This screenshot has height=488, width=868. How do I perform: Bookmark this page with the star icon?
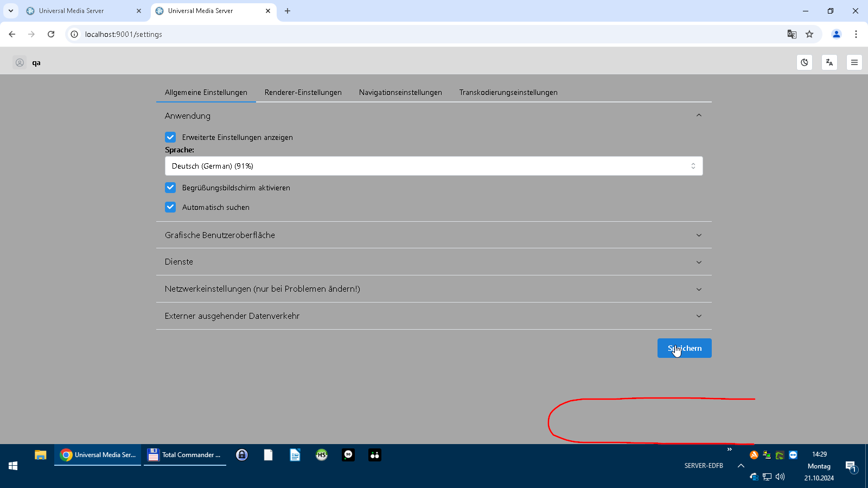[809, 34]
